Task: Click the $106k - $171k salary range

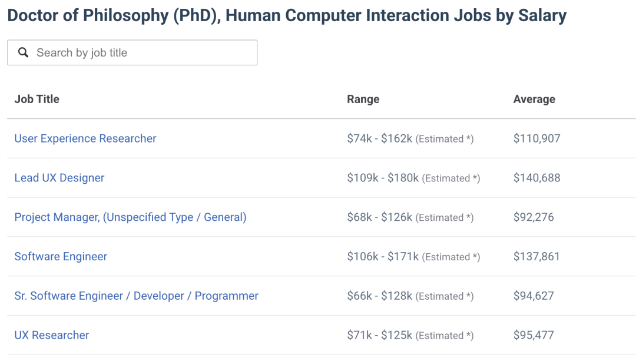Action: click(383, 256)
